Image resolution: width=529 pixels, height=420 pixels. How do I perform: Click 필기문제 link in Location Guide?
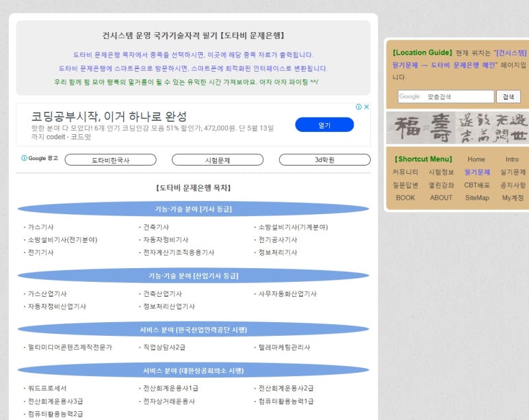pyautogui.click(x=405, y=65)
